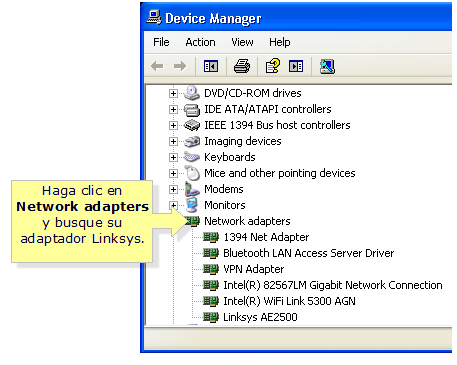Select the Monitors display icon
Viewport: 457px width, 365px height.
click(x=191, y=205)
